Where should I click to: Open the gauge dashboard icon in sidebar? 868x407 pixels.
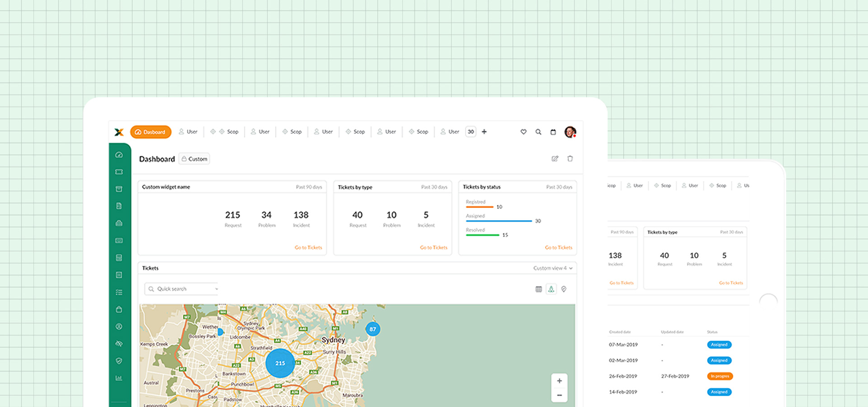(x=119, y=155)
